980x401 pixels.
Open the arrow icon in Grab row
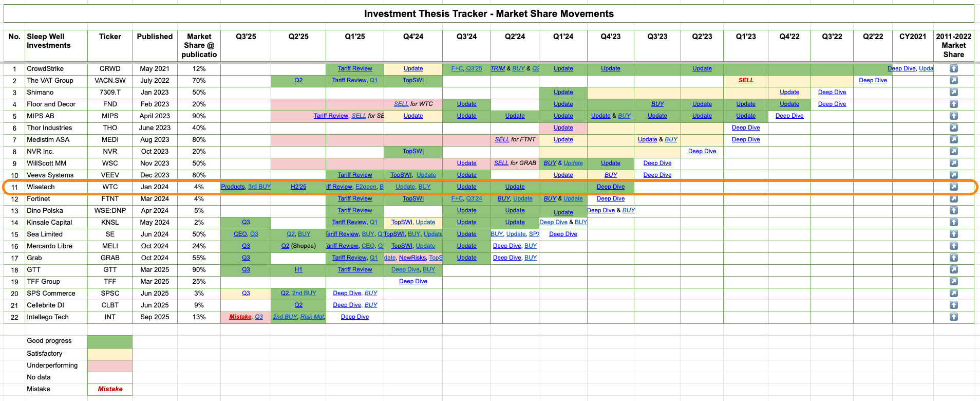[953, 258]
